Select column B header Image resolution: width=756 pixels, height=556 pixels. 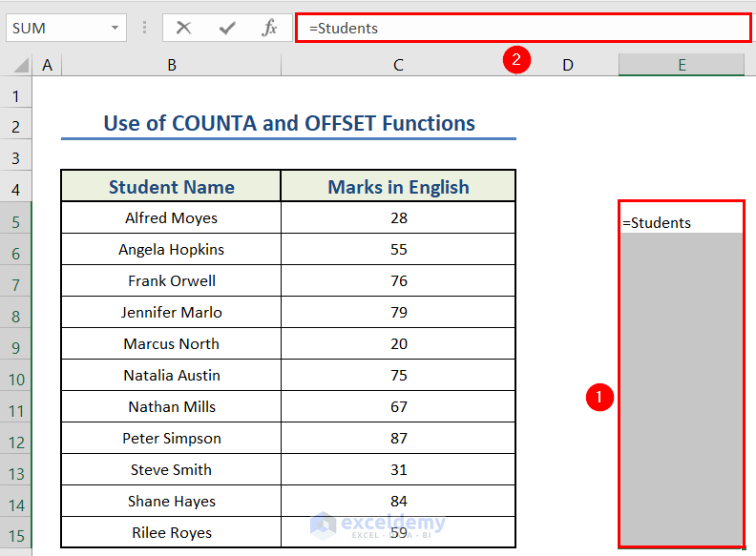coord(171,65)
